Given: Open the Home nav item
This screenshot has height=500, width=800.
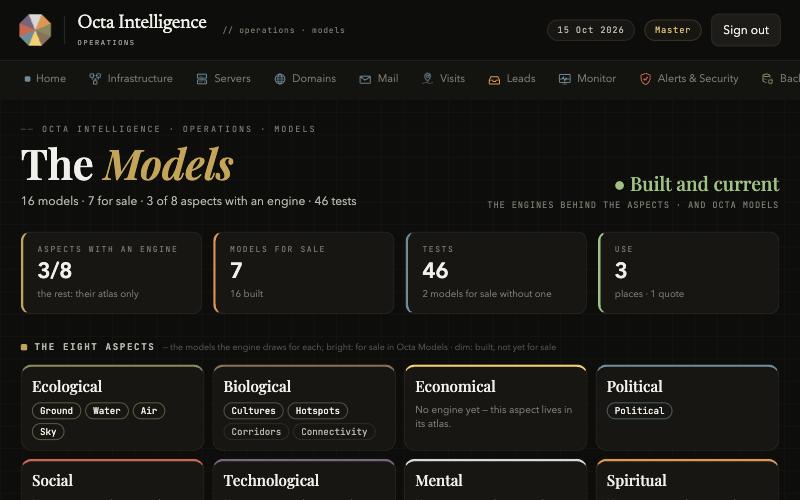Looking at the screenshot, I should pos(45,79).
